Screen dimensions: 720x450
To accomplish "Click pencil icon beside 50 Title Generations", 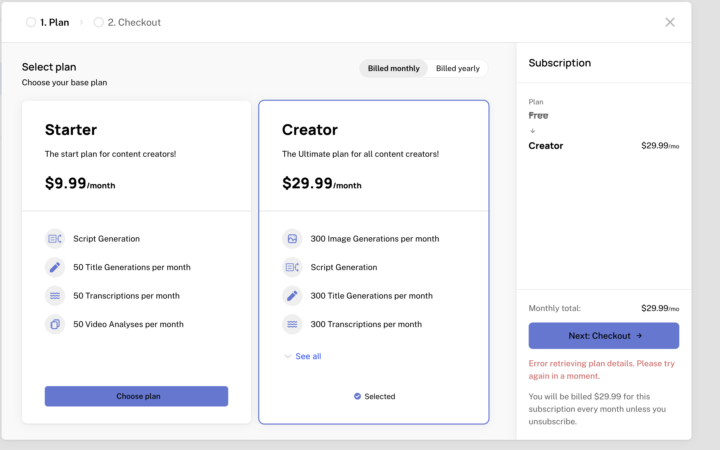I will click(55, 267).
